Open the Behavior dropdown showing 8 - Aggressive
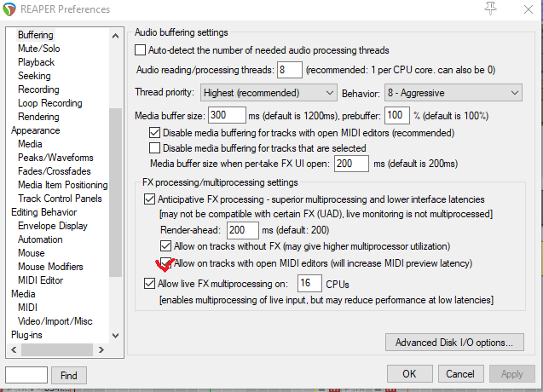The image size is (543, 392). click(453, 92)
